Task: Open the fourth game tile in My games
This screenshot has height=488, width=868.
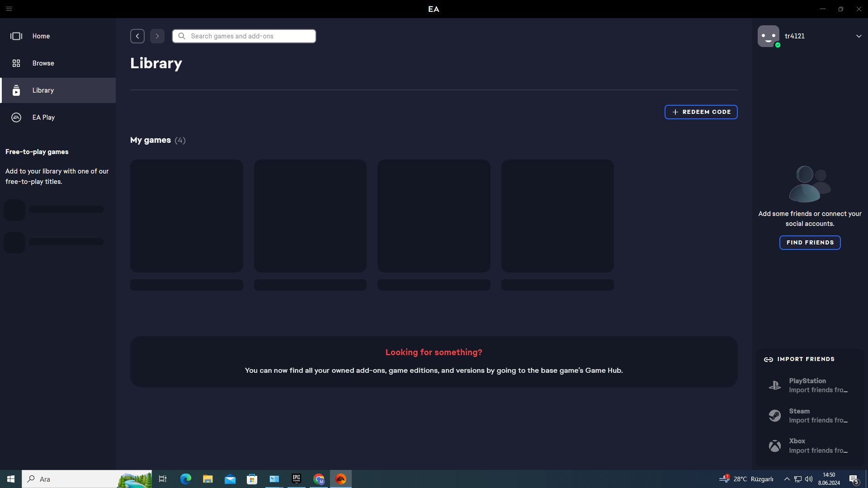Action: coord(557,216)
